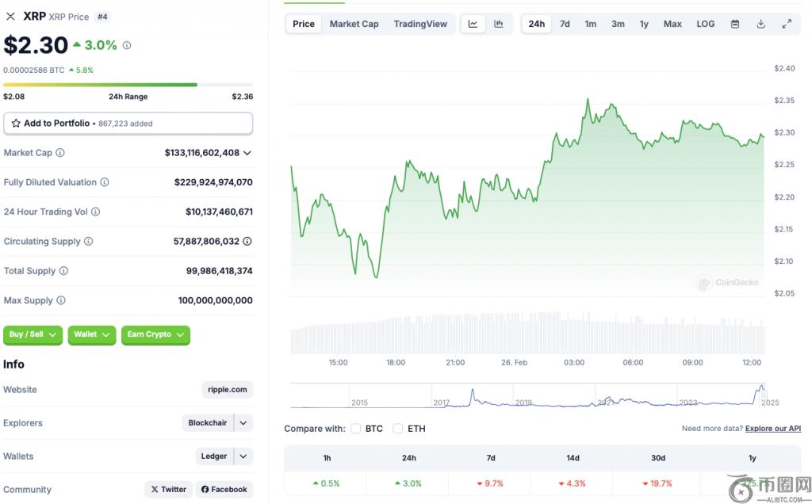This screenshot has width=812, height=504.
Task: Click the download chart data icon
Action: click(760, 24)
